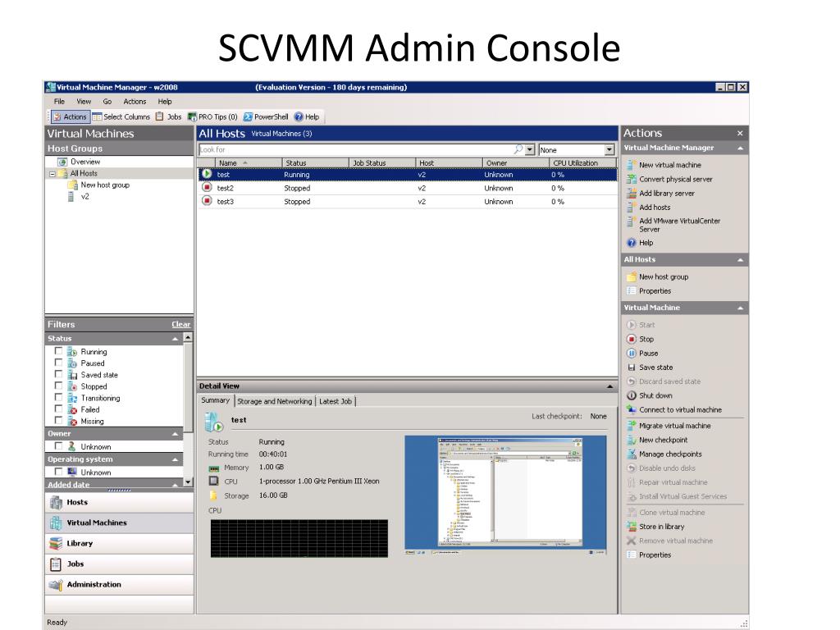840x630 pixels.
Task: Click the Look for search field
Action: click(x=356, y=150)
